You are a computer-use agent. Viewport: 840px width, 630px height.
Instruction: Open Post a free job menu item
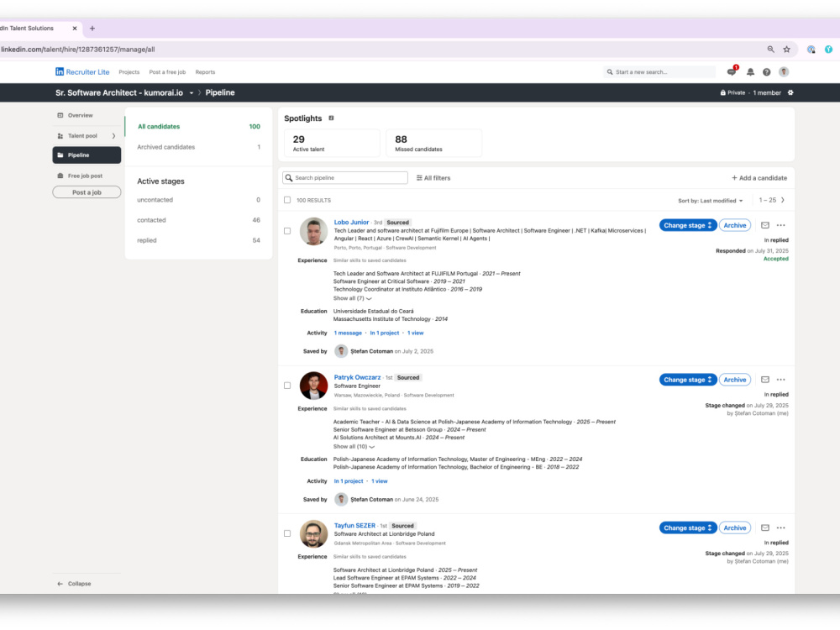(x=167, y=72)
